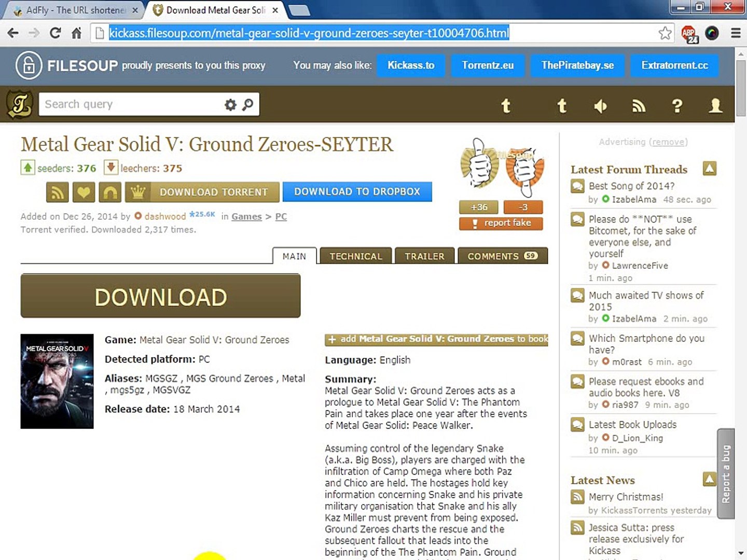Open Best Song of 2014 thread

click(x=631, y=186)
